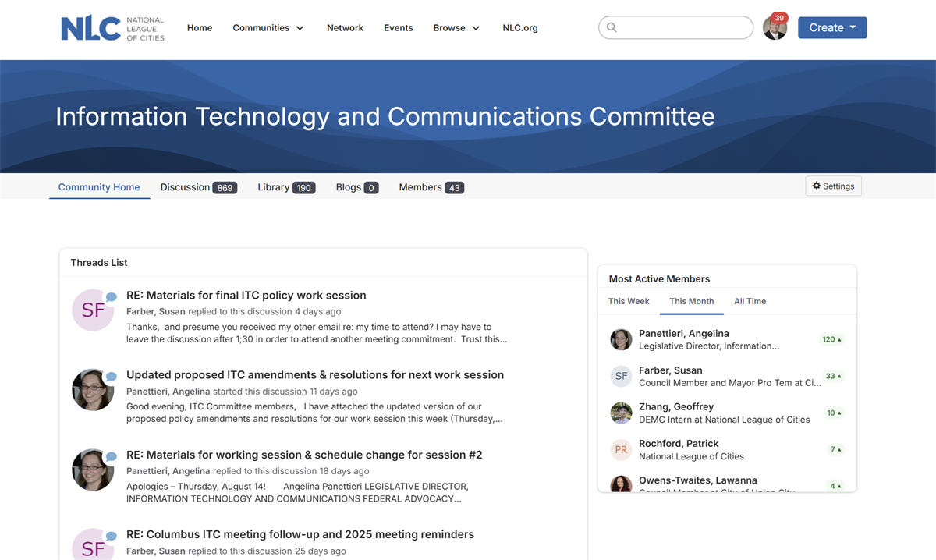Click the Most Active Members heading
The image size is (936, 560).
point(659,279)
